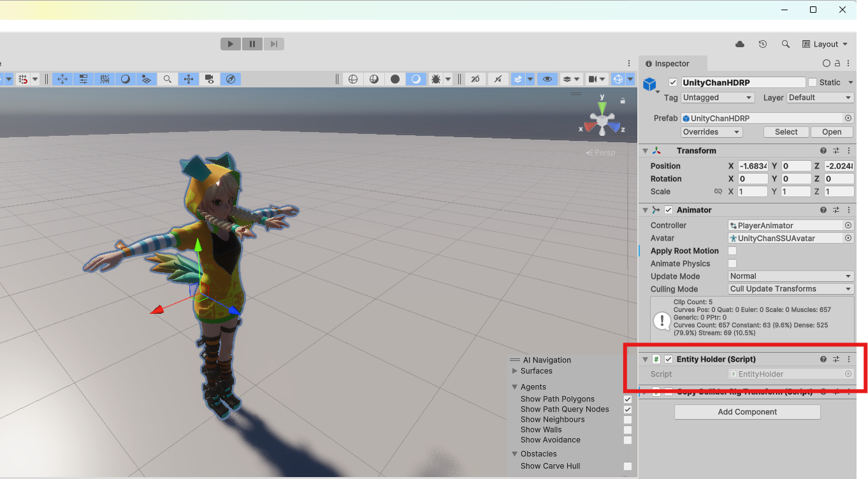
Task: Uncheck Show Path Polygons in AI Navigation
Action: click(628, 399)
